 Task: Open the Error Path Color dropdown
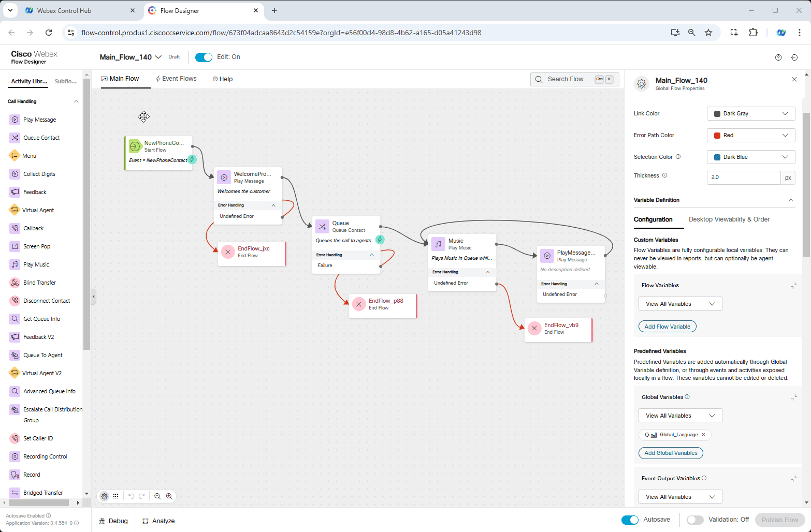(x=751, y=135)
